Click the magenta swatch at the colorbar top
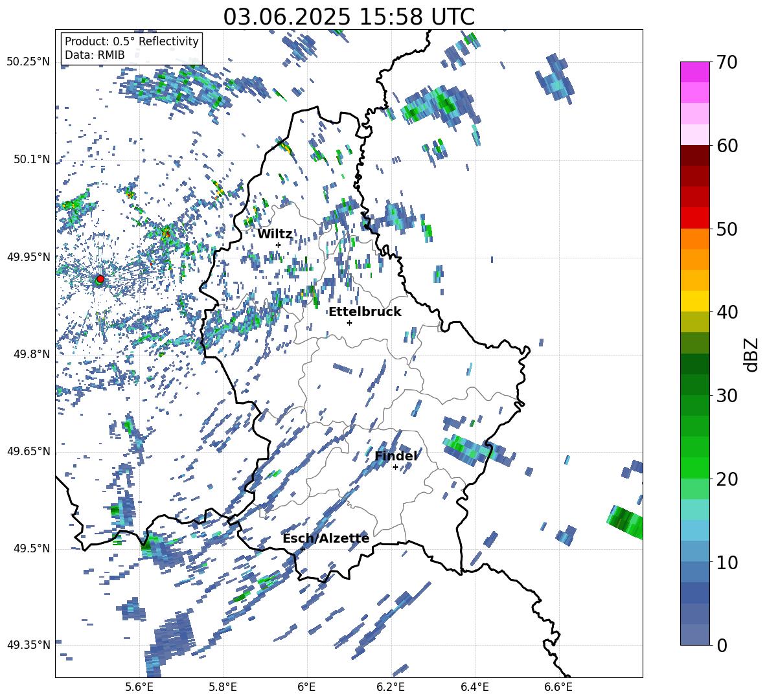 pos(694,72)
